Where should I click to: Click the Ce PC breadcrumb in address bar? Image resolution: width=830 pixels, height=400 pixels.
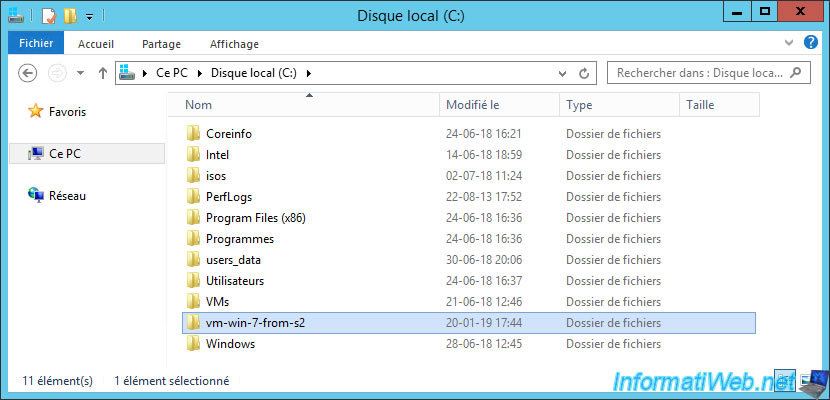[173, 73]
